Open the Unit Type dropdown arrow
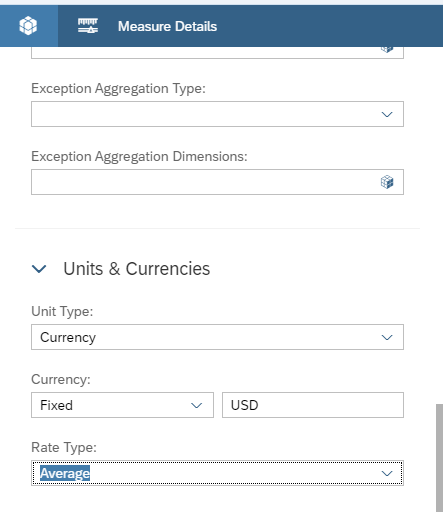Image resolution: width=443 pixels, height=512 pixels. tap(387, 337)
